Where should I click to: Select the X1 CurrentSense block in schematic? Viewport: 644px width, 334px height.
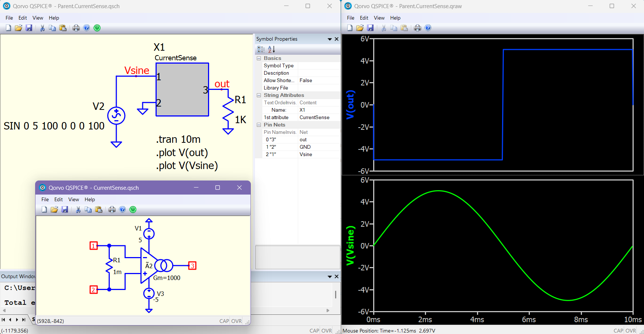pos(182,90)
